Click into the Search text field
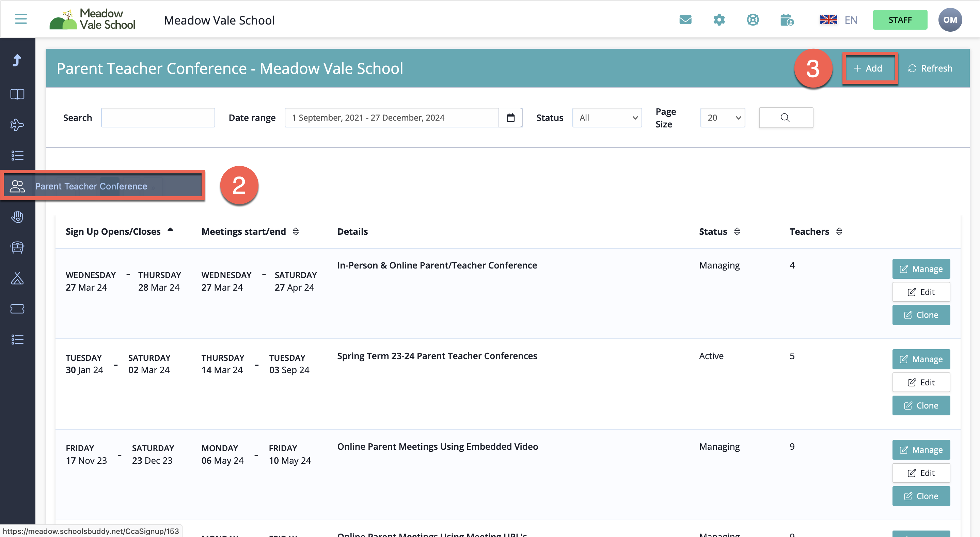This screenshot has width=980, height=537. 158,118
